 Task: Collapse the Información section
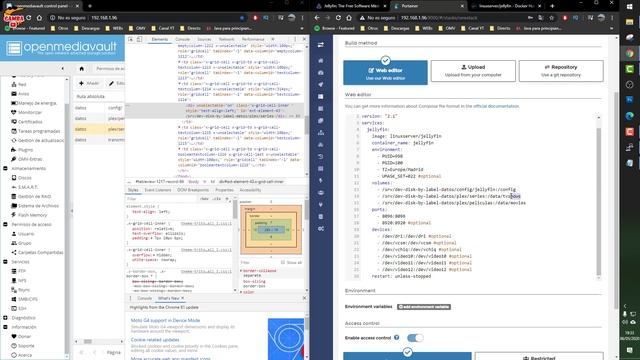tap(5, 327)
